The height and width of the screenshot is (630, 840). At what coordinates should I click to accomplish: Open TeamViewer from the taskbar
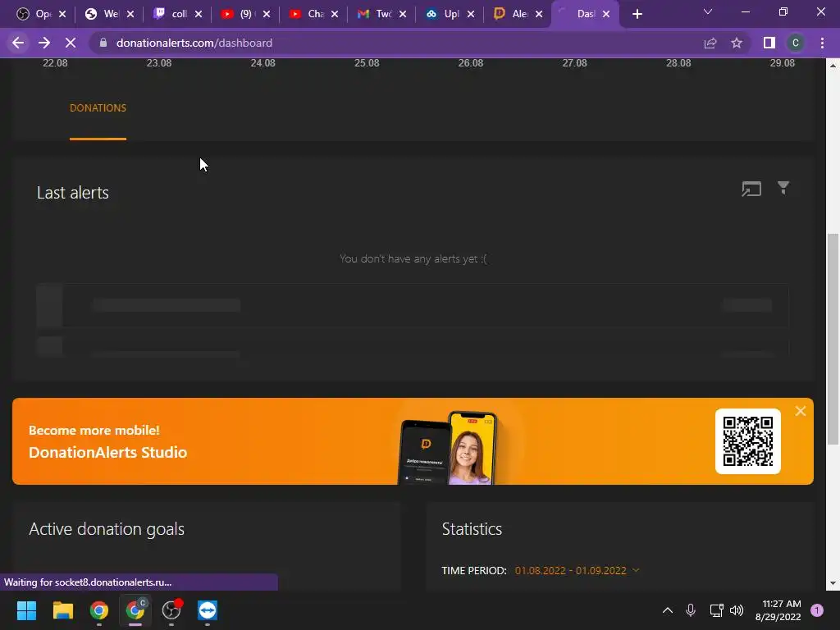pyautogui.click(x=208, y=610)
